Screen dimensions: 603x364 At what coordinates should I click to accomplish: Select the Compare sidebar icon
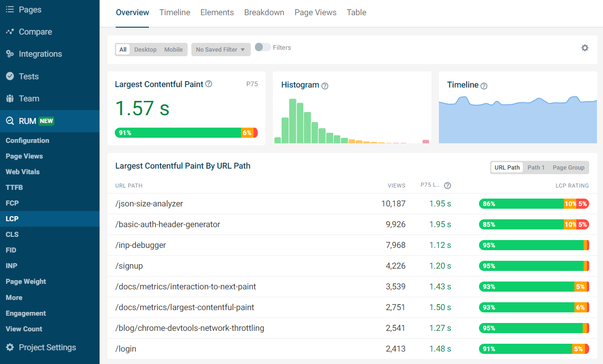[10, 31]
